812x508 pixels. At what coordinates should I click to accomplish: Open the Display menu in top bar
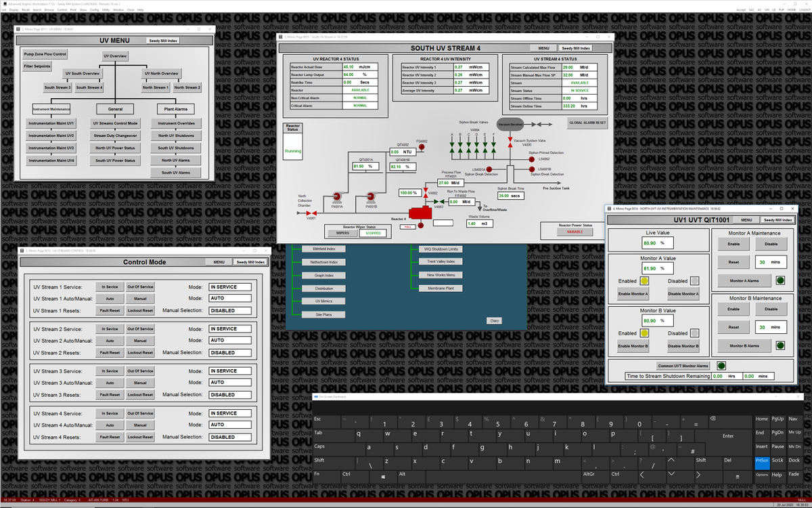pyautogui.click(x=14, y=10)
